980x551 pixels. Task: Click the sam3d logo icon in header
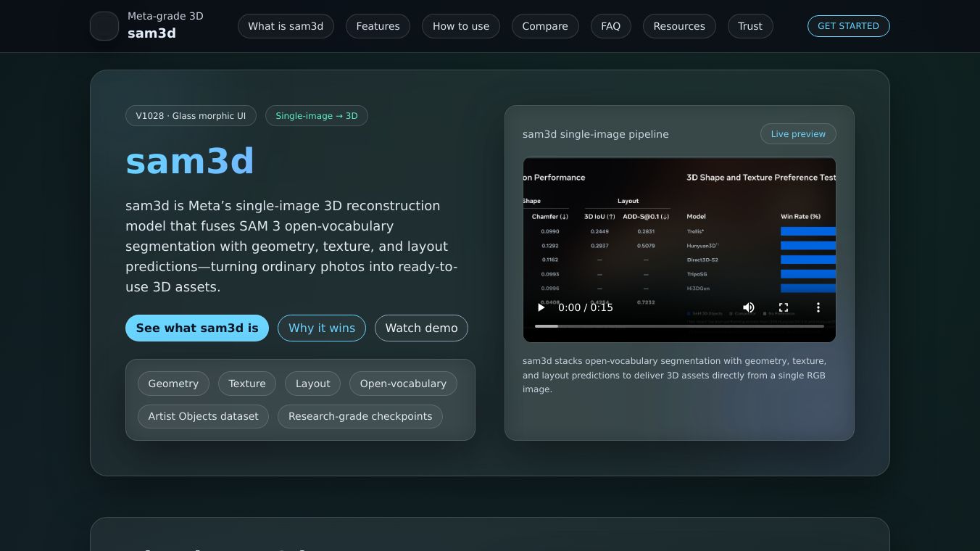click(x=104, y=26)
